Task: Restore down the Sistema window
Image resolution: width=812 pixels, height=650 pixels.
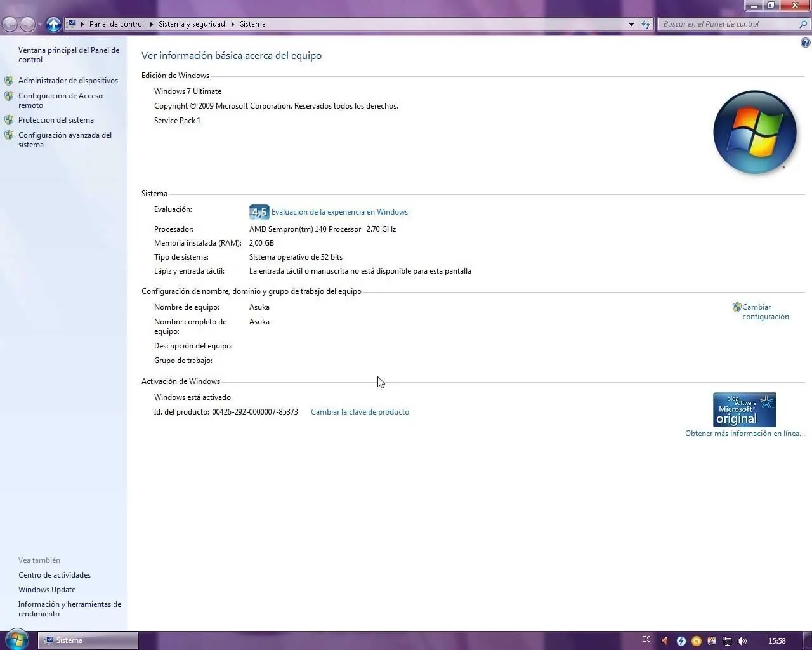Action: click(x=770, y=5)
